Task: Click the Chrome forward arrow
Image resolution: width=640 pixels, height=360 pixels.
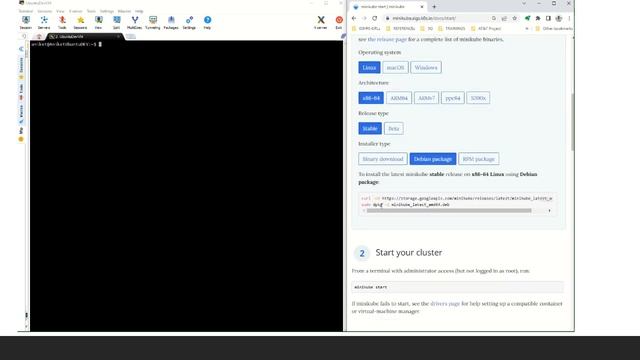Action: pyautogui.click(x=364, y=18)
